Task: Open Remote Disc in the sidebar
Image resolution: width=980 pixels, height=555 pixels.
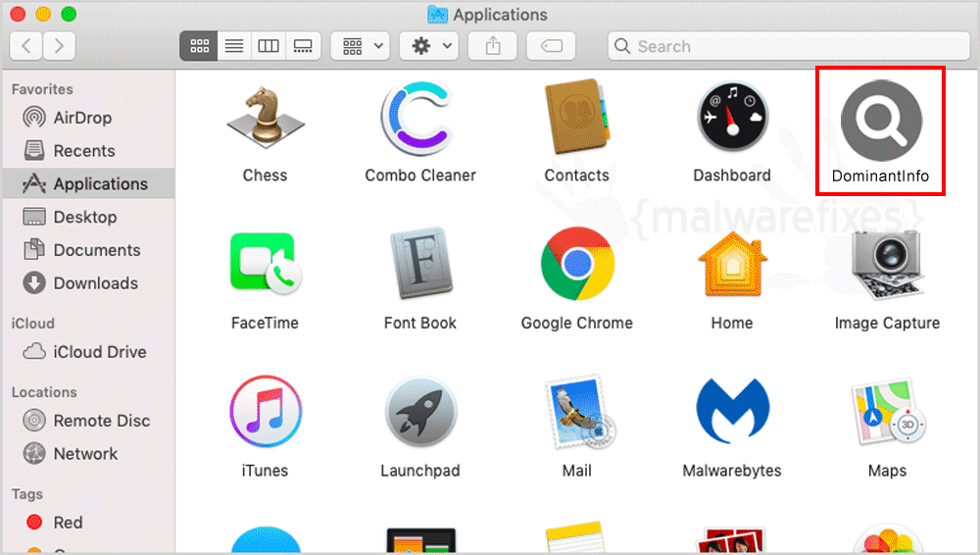Action: pyautogui.click(x=88, y=421)
